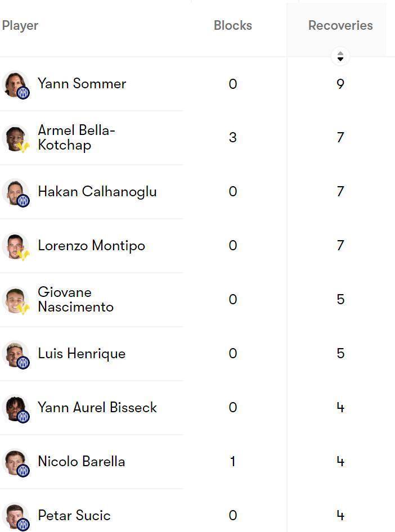This screenshot has height=532, width=395.
Task: Click Armel Bella-Kotchap's avatar photo
Action: click(15, 138)
